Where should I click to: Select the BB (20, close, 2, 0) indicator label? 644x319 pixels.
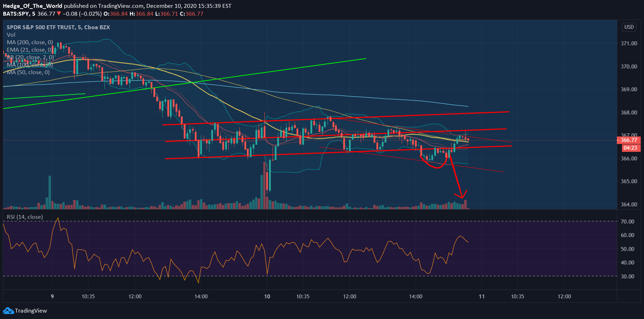(30, 57)
